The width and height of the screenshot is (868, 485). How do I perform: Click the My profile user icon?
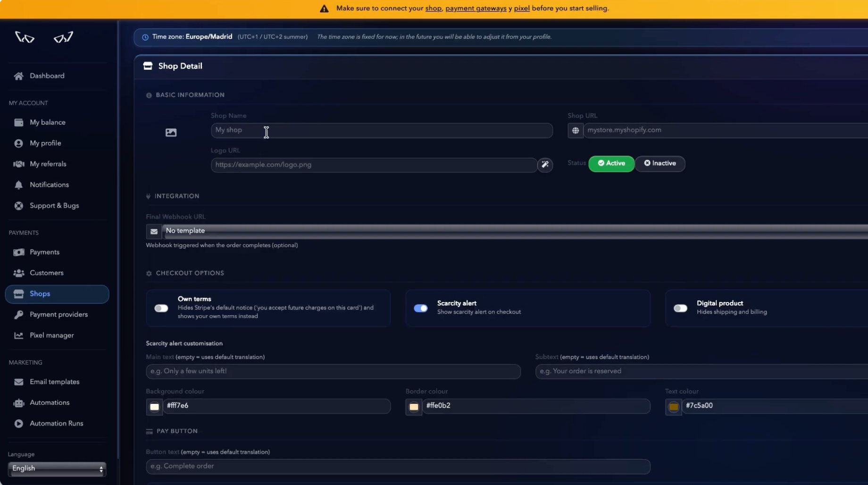18,143
